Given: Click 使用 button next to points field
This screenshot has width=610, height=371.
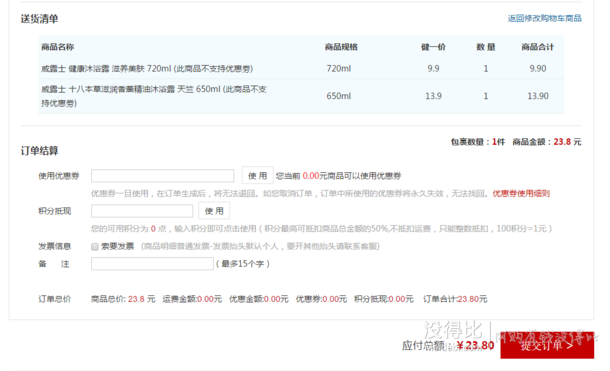Looking at the screenshot, I should coord(214,211).
